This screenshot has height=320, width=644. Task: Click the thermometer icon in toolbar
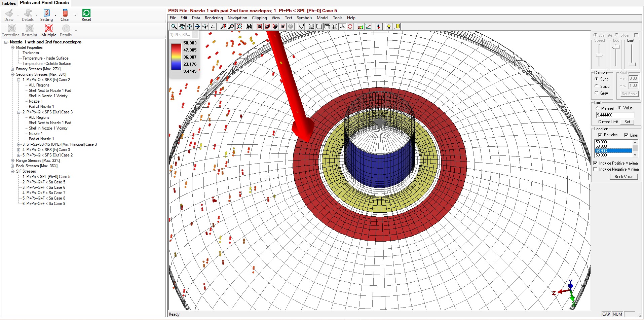379,27
